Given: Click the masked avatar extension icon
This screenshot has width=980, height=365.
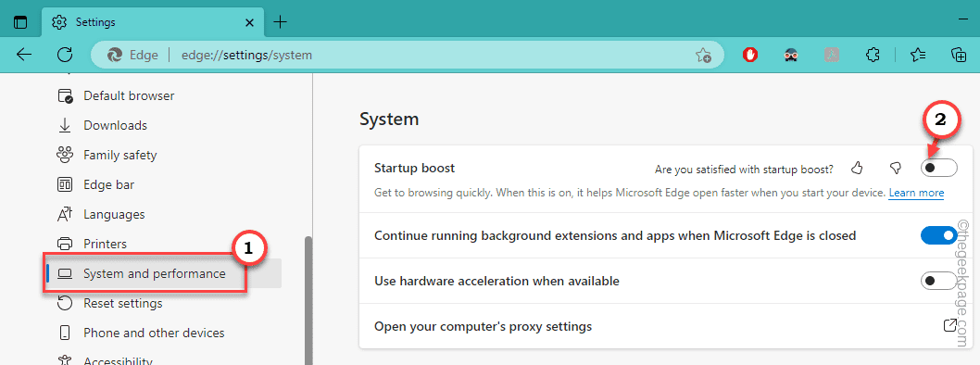Looking at the screenshot, I should pos(791,55).
